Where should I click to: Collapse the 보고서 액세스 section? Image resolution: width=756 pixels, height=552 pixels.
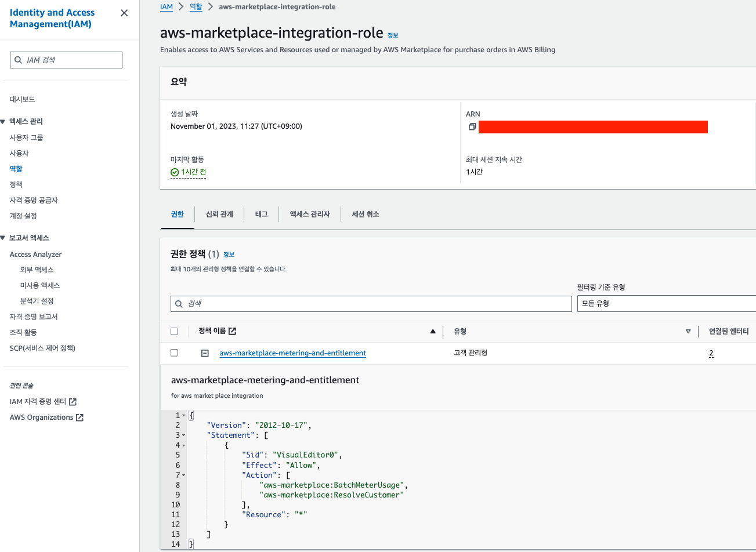[x=3, y=238]
